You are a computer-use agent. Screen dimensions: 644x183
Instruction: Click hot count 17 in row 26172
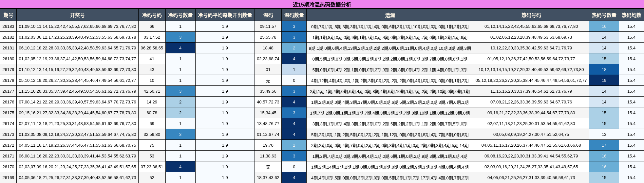click(x=604, y=145)
